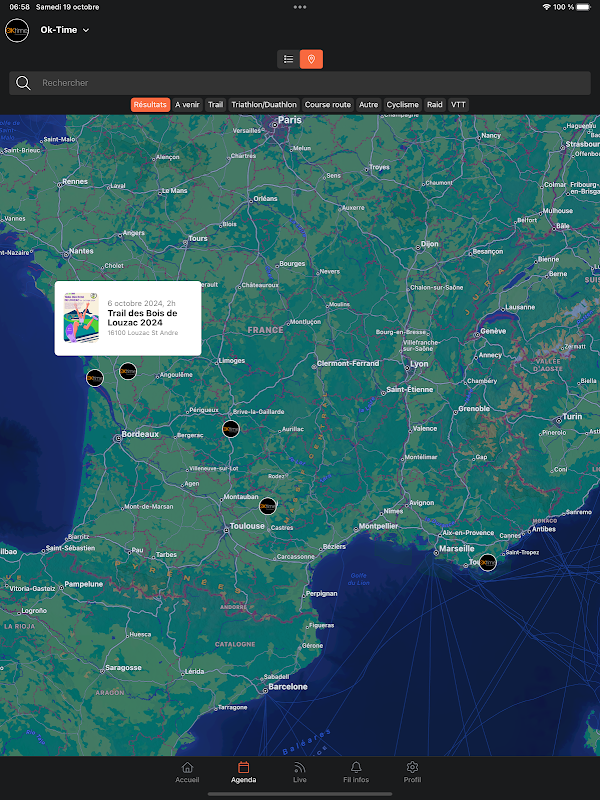The height and width of the screenshot is (800, 600).
Task: Open the Ok-Time logo avatar
Action: (17, 30)
